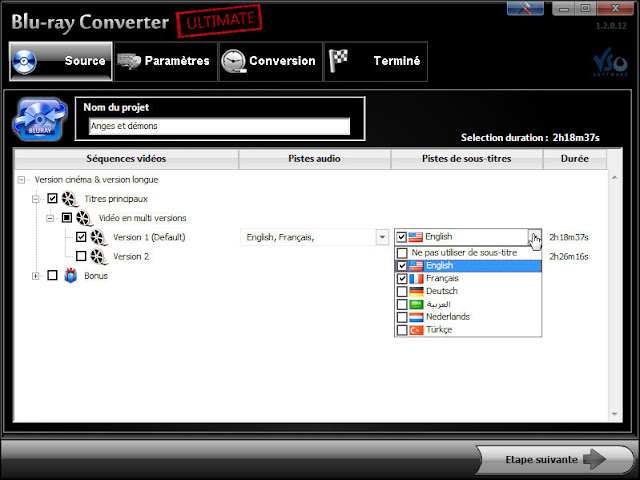Screen dimensions: 640x480
Task: Uncheck Version 1 (Default) checkbox
Action: pyautogui.click(x=81, y=237)
